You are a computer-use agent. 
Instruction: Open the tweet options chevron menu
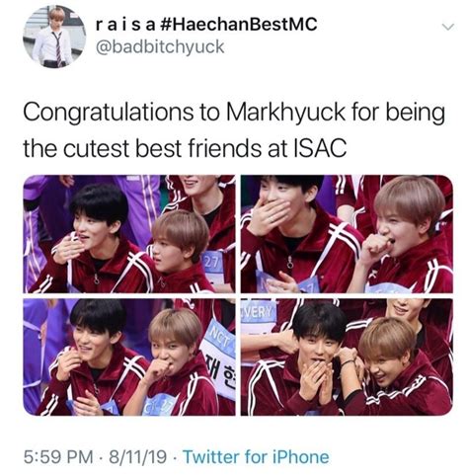point(448,27)
